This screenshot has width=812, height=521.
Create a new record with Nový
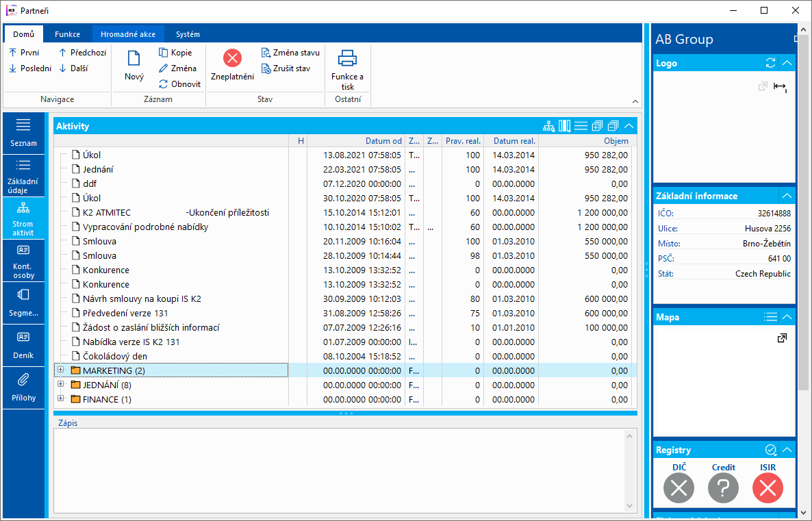coord(134,59)
